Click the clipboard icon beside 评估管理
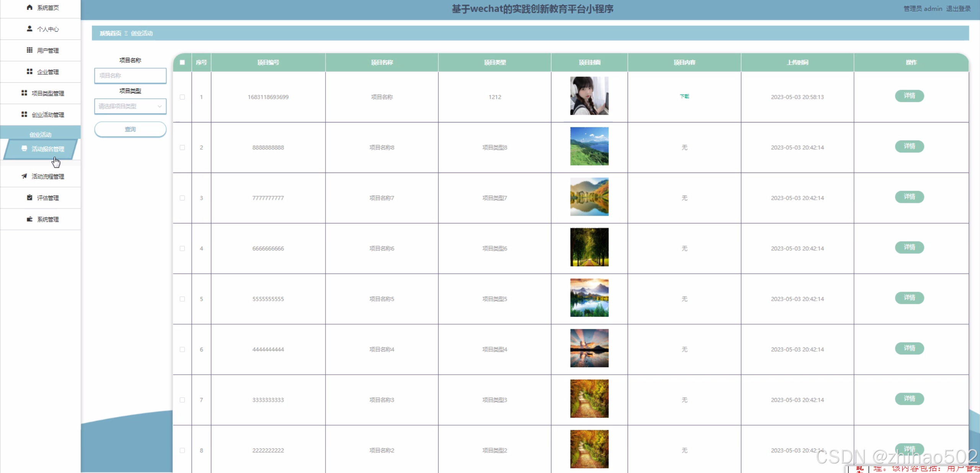 click(x=29, y=197)
